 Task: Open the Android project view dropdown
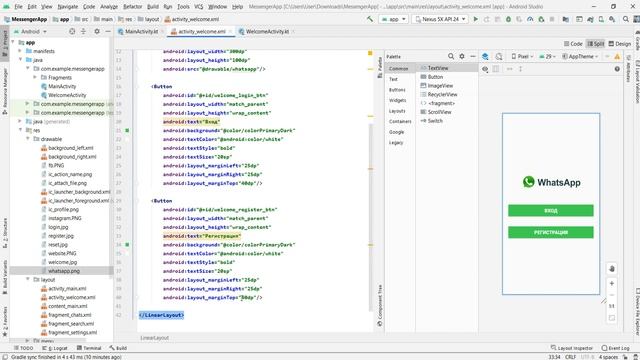(x=30, y=31)
